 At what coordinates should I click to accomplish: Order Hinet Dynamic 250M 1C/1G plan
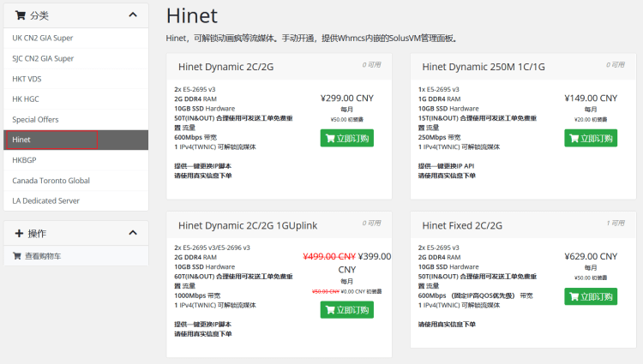coord(591,139)
